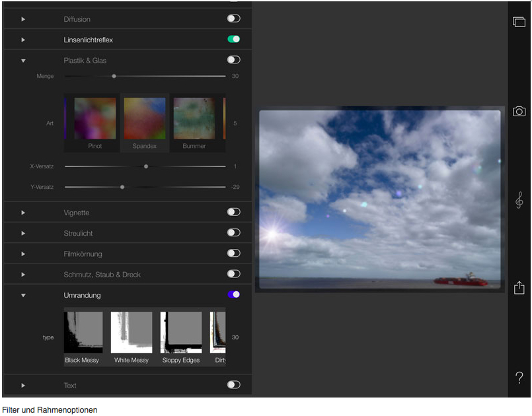Open the share export icon
The width and height of the screenshot is (532, 416).
[x=519, y=288]
